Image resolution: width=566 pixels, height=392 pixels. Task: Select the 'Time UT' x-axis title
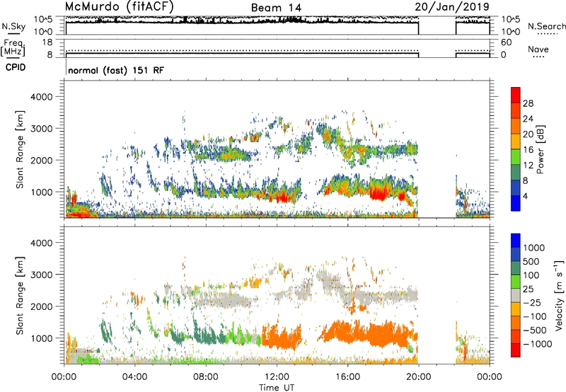click(277, 388)
